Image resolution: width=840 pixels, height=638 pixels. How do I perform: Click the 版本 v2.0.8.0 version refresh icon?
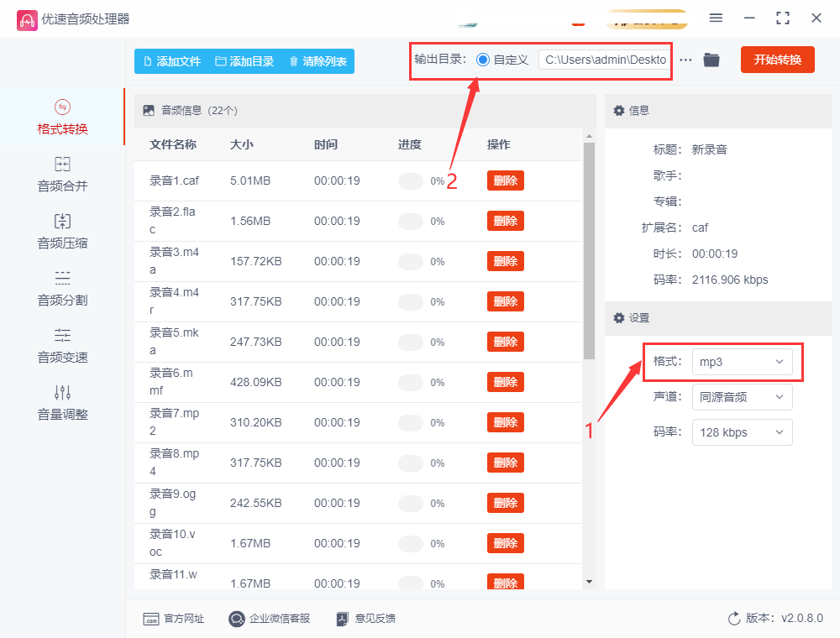tap(734, 619)
